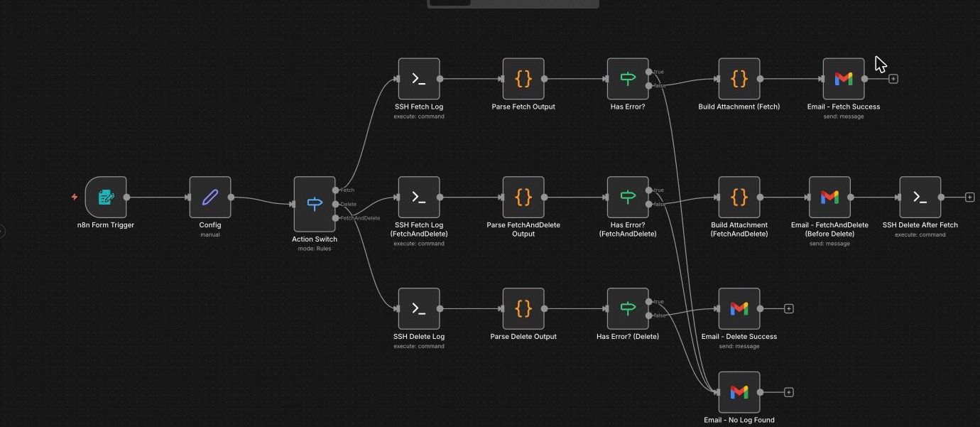
Task: Add node after SSH Delete After Fetch
Action: tap(970, 198)
